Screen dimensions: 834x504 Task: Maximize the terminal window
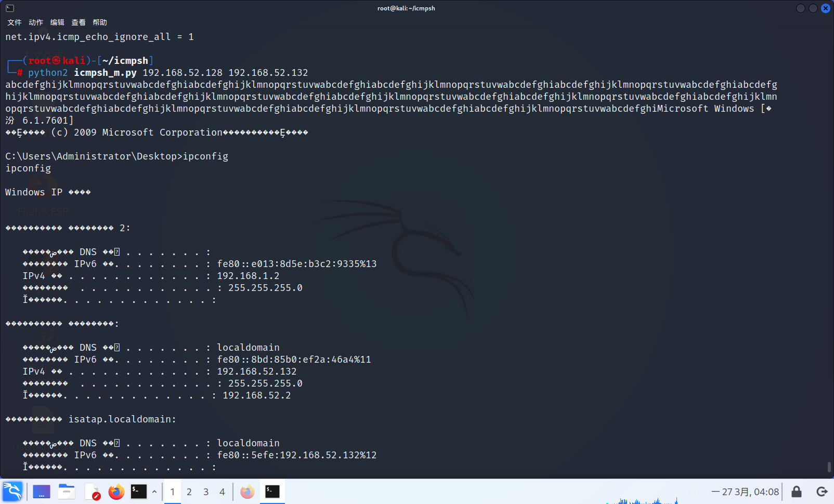pyautogui.click(x=813, y=8)
